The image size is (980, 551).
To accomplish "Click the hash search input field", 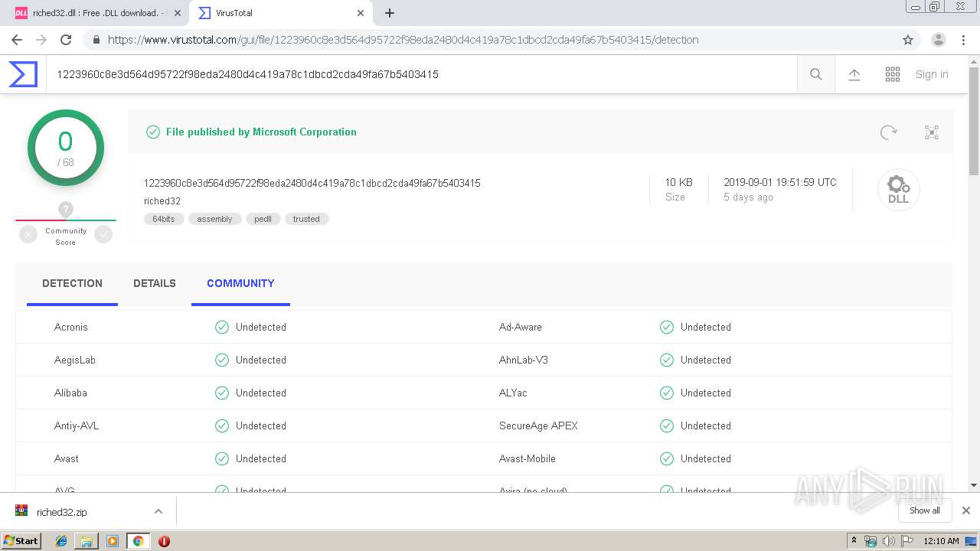I will click(x=421, y=74).
